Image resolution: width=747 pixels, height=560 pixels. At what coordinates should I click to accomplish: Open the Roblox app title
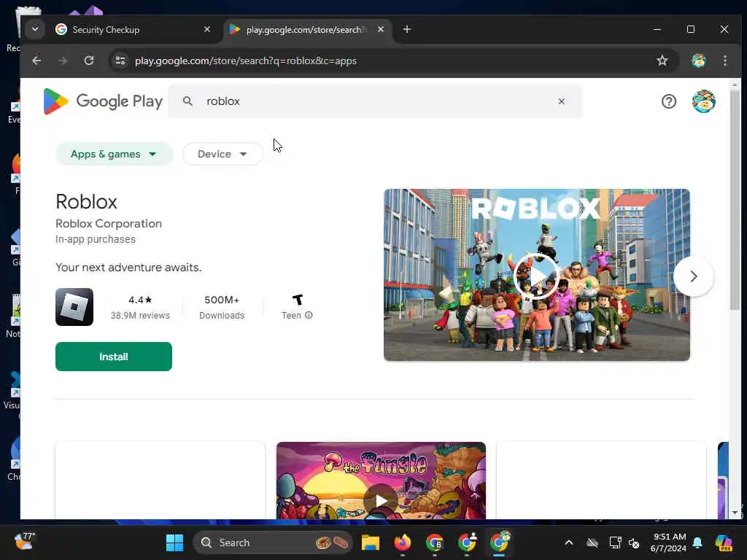pyautogui.click(x=86, y=201)
